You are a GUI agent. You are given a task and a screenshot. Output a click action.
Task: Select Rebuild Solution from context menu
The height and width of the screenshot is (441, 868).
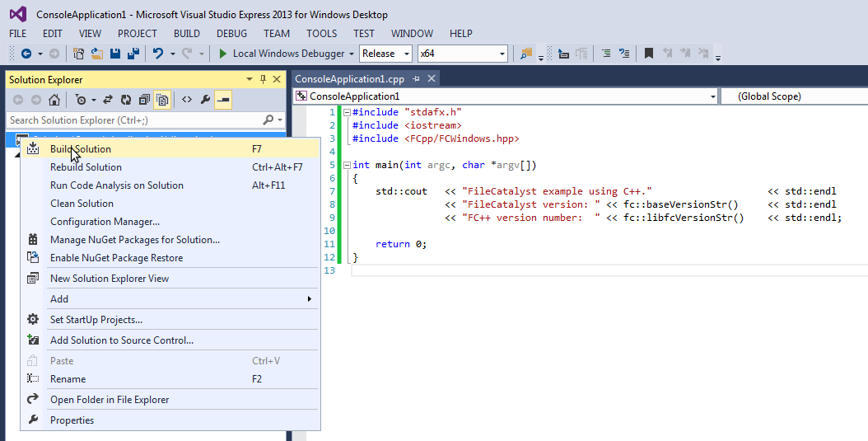click(86, 167)
